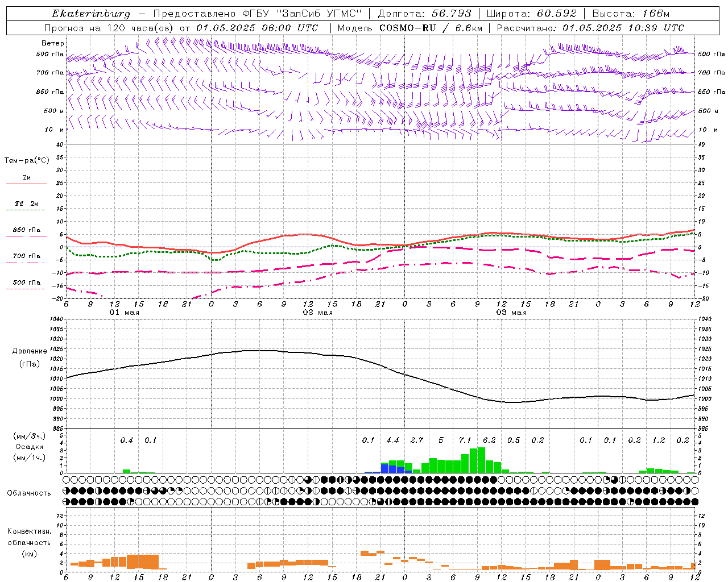Click the '700 гПа' temperature legend entry
This screenshot has width=728, height=582.
tap(27, 256)
